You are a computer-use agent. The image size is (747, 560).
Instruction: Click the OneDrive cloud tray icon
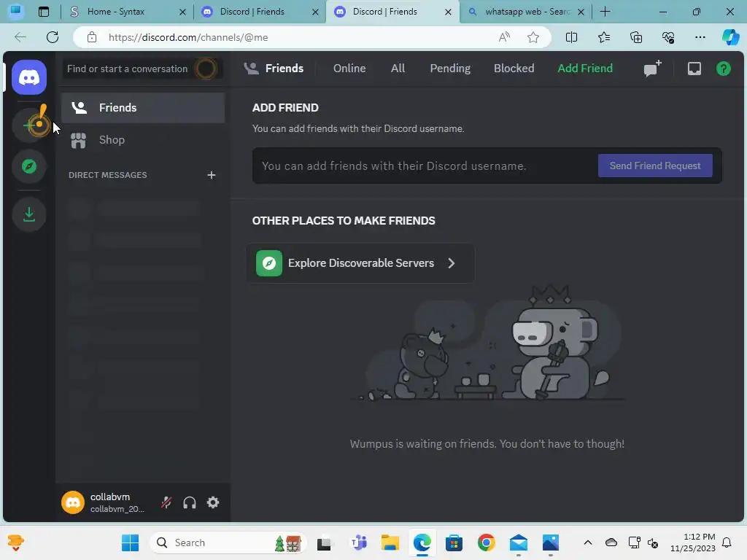(611, 542)
